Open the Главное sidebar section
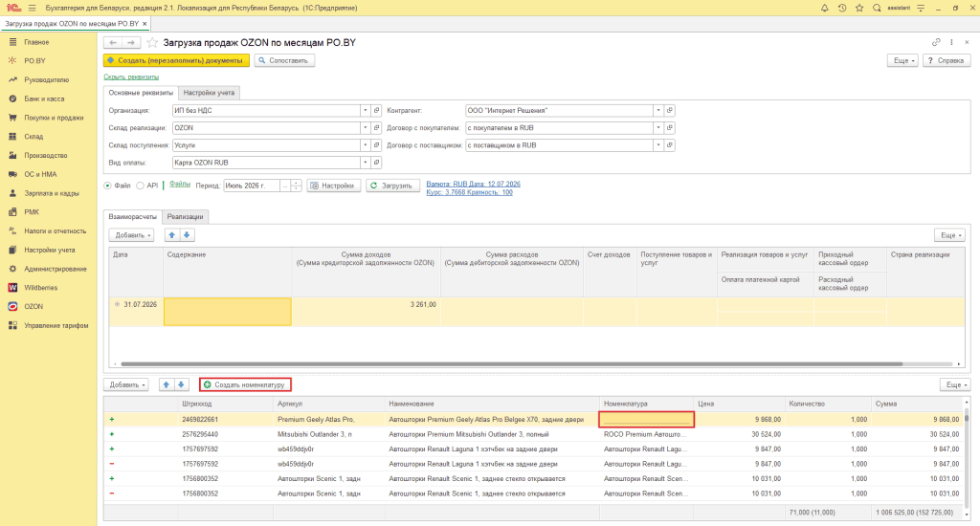Screen dimensions: 980x526 (x=36, y=42)
